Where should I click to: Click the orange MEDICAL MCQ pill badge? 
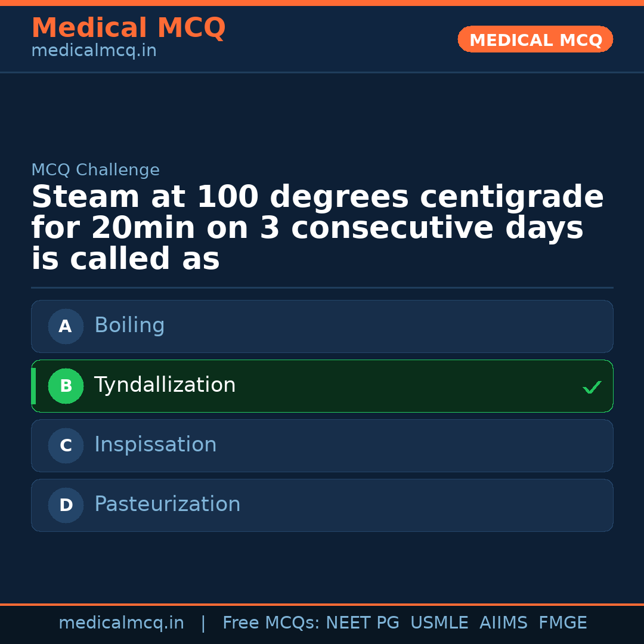(535, 39)
